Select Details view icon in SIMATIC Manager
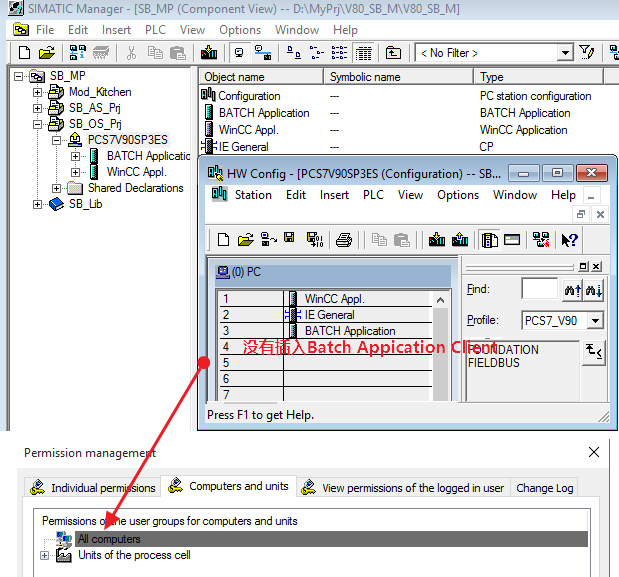Viewport: 619px width, 577px height. tap(364, 52)
